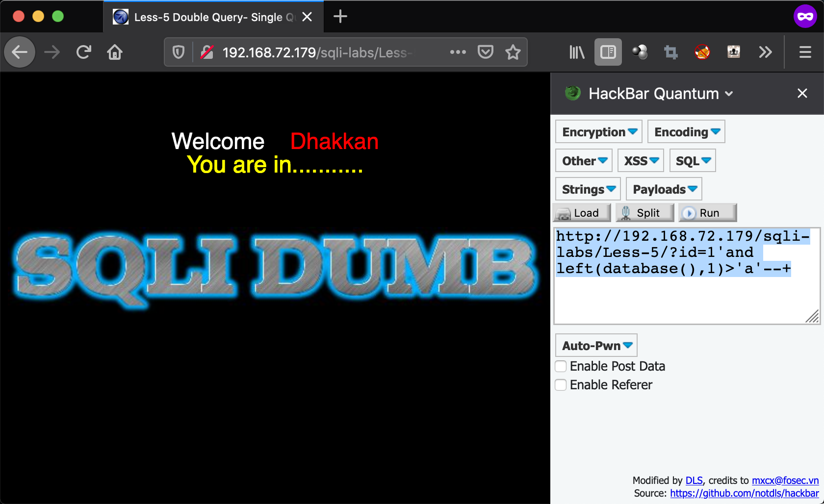
Task: Open the Library icon in toolbar
Action: click(x=577, y=52)
